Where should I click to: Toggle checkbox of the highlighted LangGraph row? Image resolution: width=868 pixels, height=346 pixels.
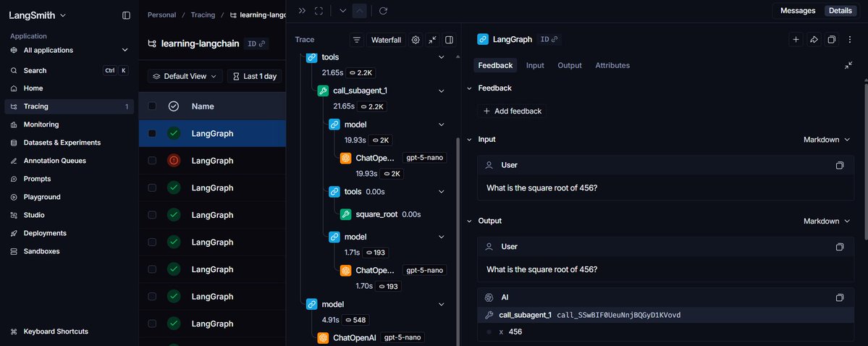(x=152, y=133)
